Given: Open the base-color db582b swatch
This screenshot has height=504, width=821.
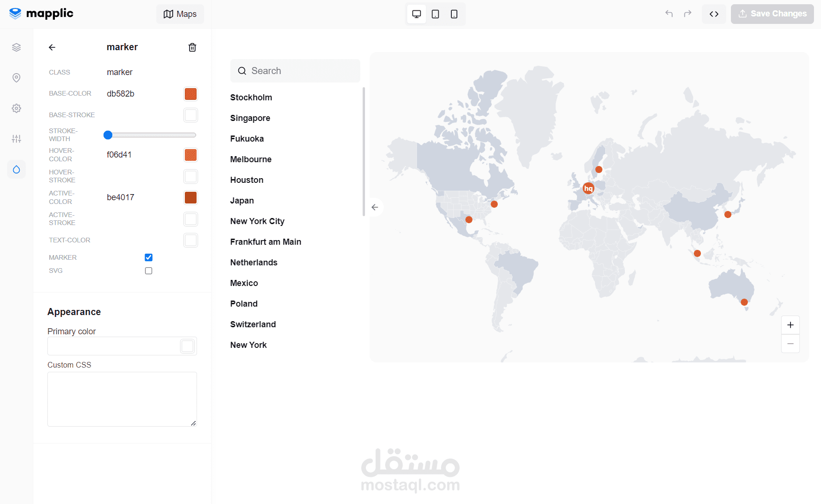Looking at the screenshot, I should click(190, 94).
